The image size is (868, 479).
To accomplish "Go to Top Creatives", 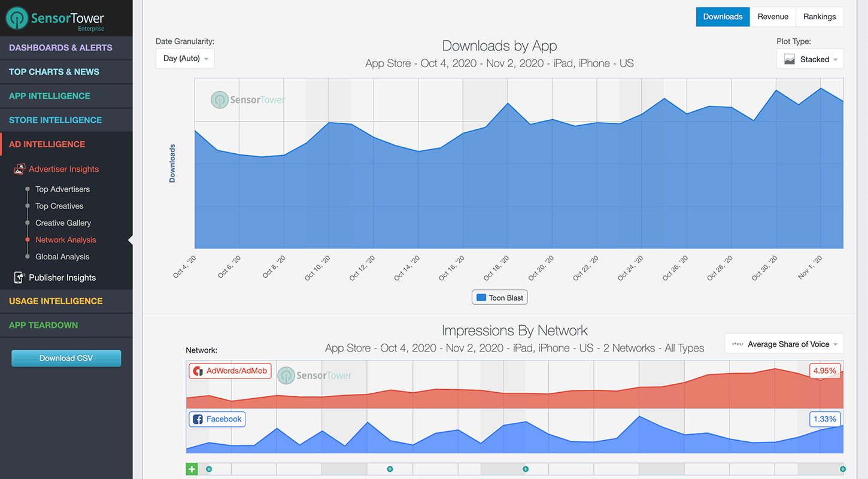I will pyautogui.click(x=59, y=206).
